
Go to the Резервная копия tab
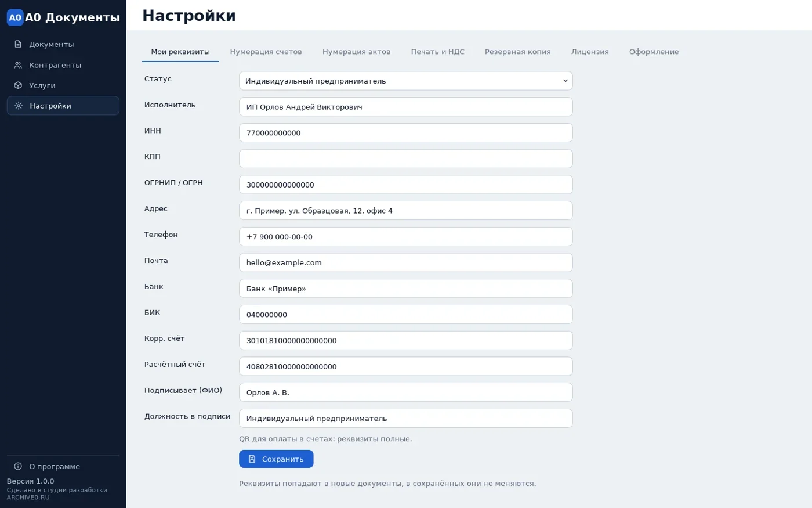(518, 52)
